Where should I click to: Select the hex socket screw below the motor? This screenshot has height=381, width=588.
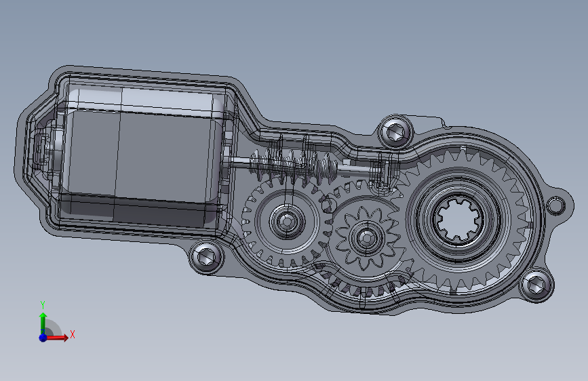[x=206, y=256]
